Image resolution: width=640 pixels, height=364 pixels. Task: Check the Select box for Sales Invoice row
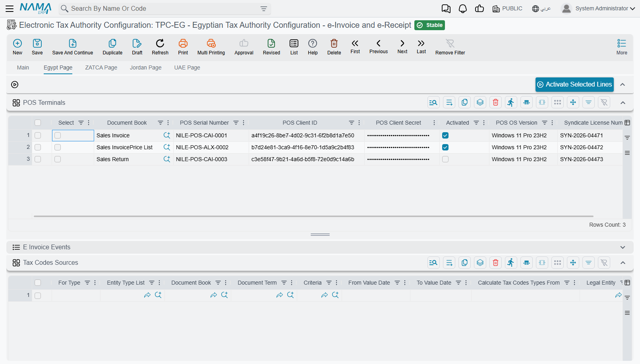coord(58,135)
